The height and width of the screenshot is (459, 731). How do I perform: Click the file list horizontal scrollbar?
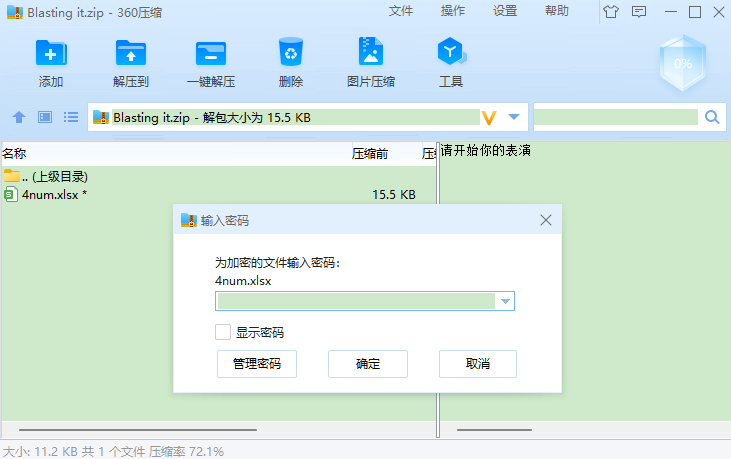[x=138, y=430]
